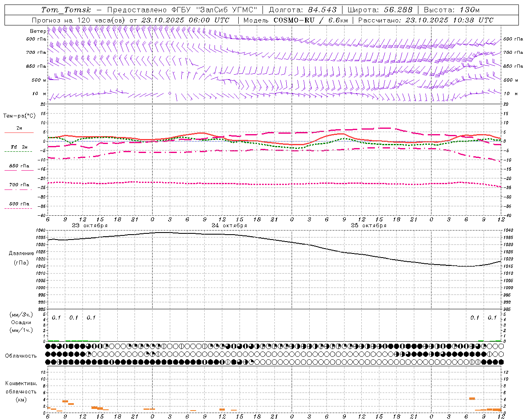Click 'Рассчитано: 23.10.2025 10:38 UTC' timestamp

click(426, 20)
